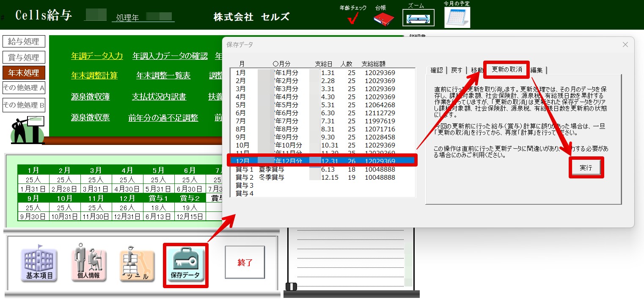Click the 終了 button

pyautogui.click(x=245, y=263)
